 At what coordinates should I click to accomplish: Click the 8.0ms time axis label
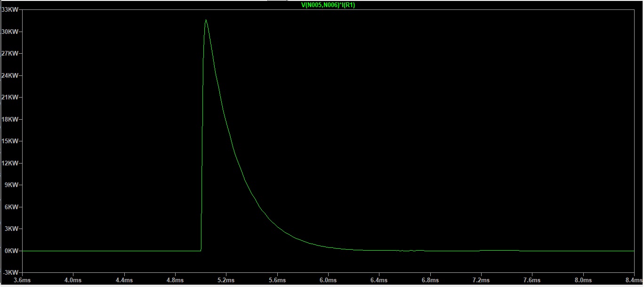[x=584, y=280]
